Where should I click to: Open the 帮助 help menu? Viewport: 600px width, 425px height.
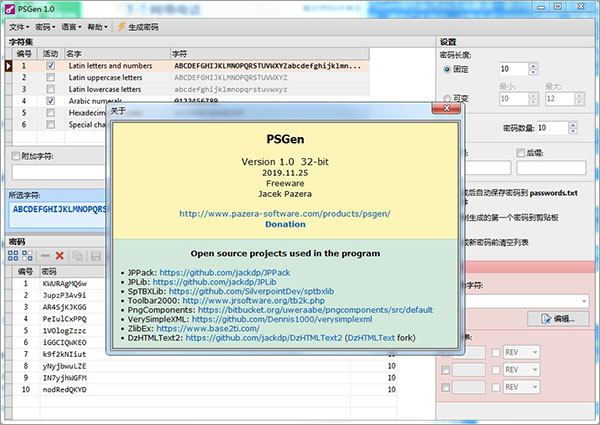point(97,27)
